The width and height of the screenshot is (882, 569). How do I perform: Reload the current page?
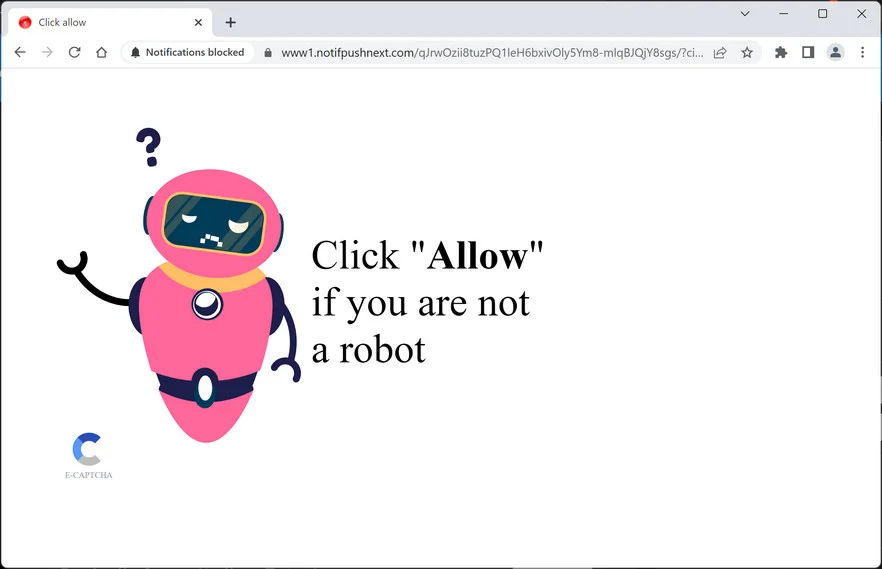[74, 52]
